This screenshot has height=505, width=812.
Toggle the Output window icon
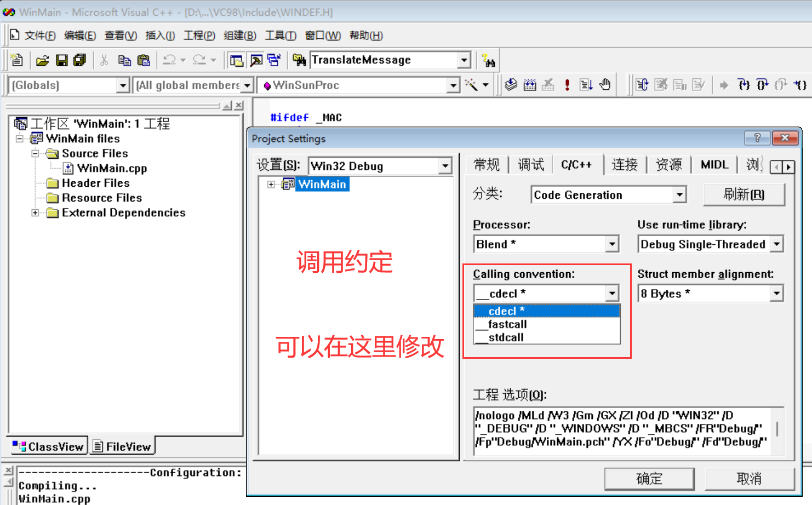tap(256, 60)
